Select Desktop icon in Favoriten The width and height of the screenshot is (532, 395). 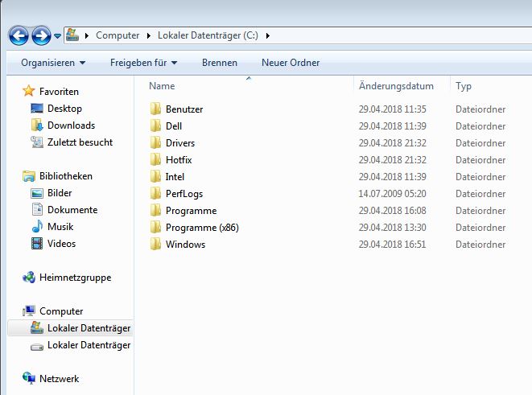click(37, 109)
